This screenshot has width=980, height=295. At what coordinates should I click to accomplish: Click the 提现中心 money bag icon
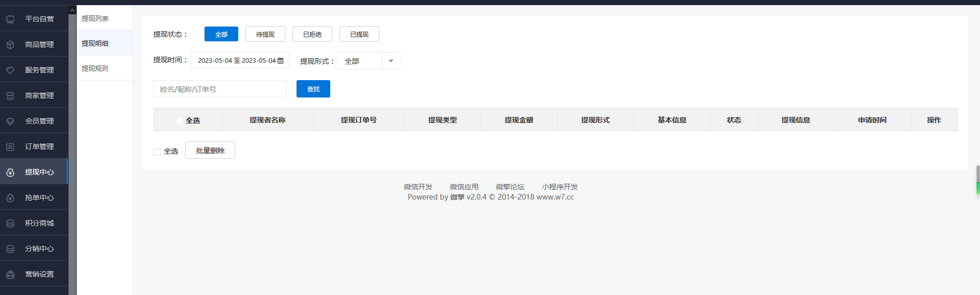10,172
